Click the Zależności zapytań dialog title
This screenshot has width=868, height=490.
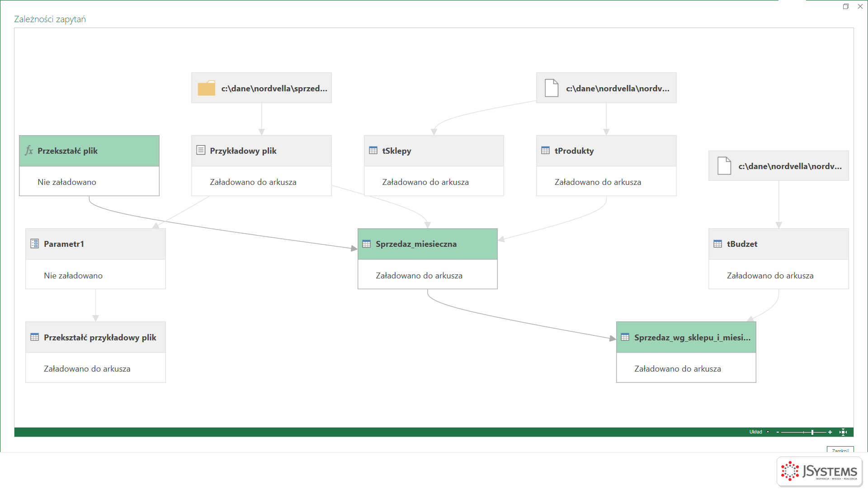coord(50,19)
